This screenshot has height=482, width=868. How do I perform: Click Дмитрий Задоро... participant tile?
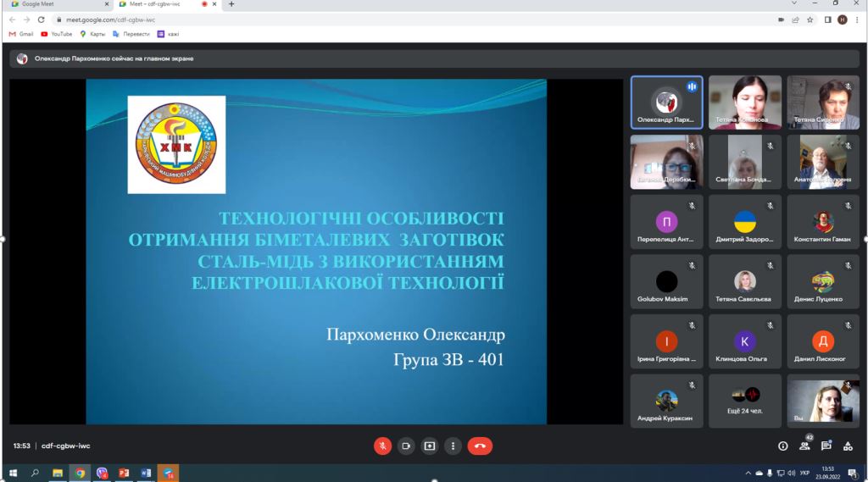[745, 222]
